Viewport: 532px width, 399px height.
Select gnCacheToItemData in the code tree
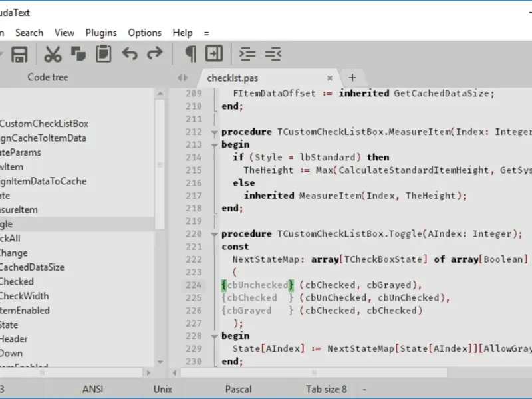(x=43, y=138)
